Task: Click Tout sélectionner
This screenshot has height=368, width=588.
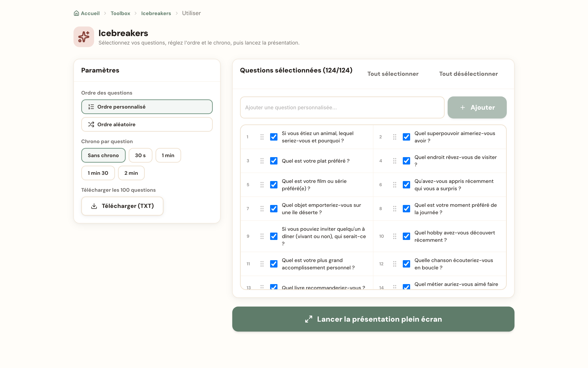Action: (x=393, y=74)
